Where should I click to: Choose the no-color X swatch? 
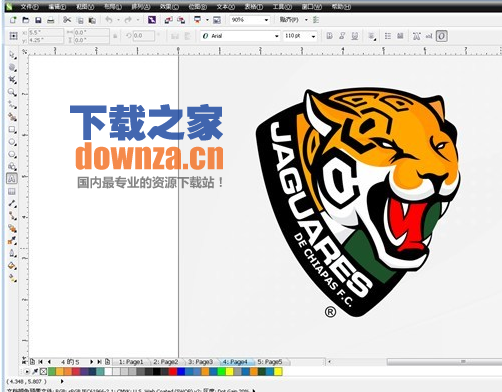[44, 371]
